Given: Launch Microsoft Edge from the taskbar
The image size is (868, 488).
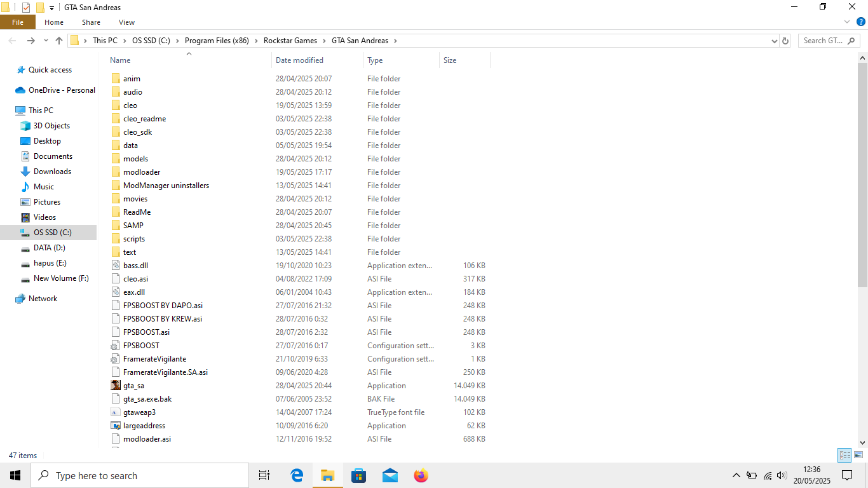Looking at the screenshot, I should pos(297,475).
